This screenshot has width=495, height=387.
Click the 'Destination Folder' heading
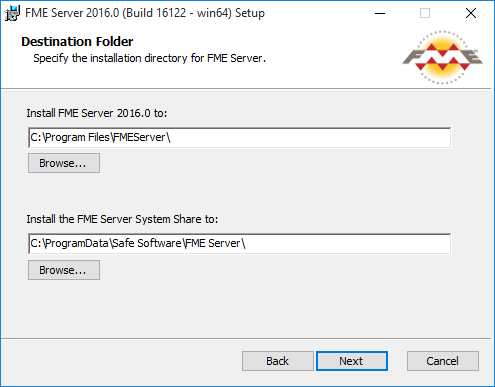click(77, 42)
